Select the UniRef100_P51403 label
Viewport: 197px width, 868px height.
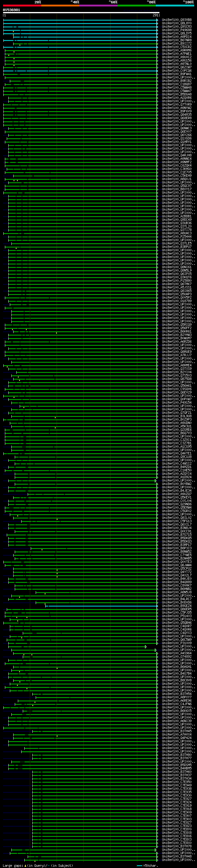point(177,616)
